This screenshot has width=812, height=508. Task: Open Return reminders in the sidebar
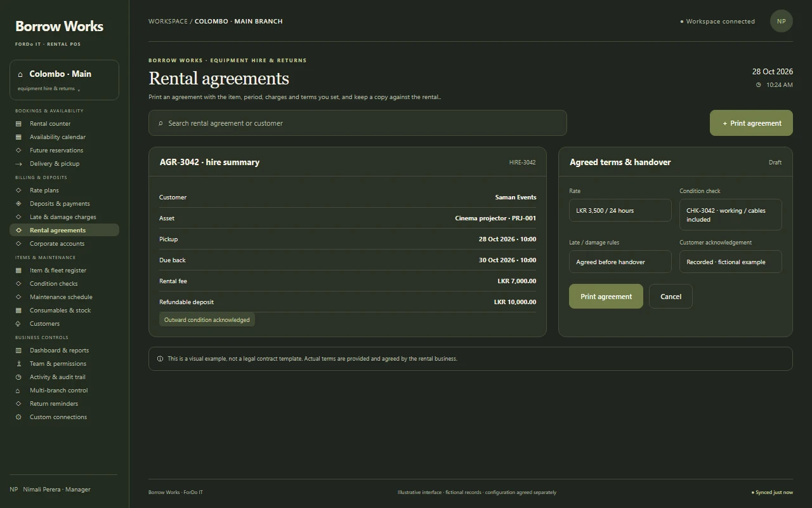tap(64, 404)
